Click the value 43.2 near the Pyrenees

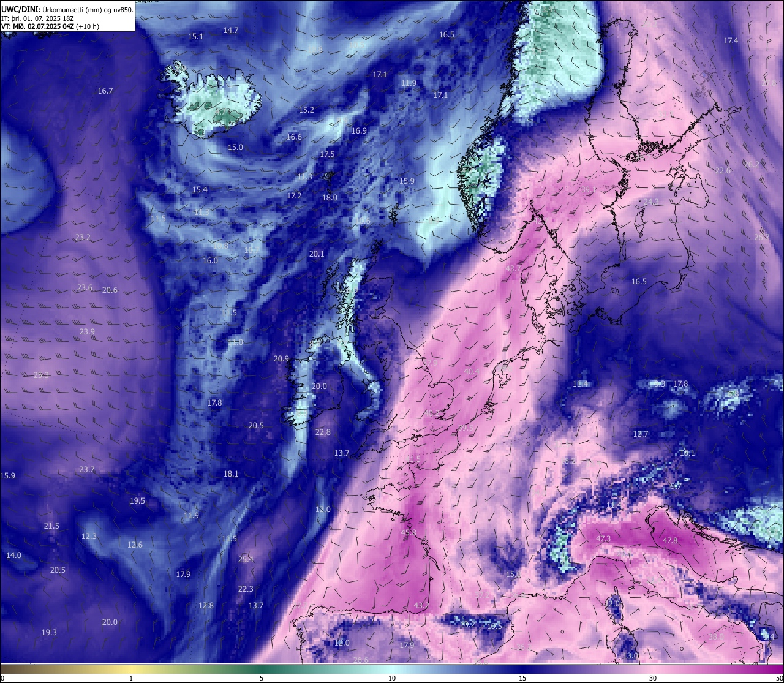tap(421, 606)
